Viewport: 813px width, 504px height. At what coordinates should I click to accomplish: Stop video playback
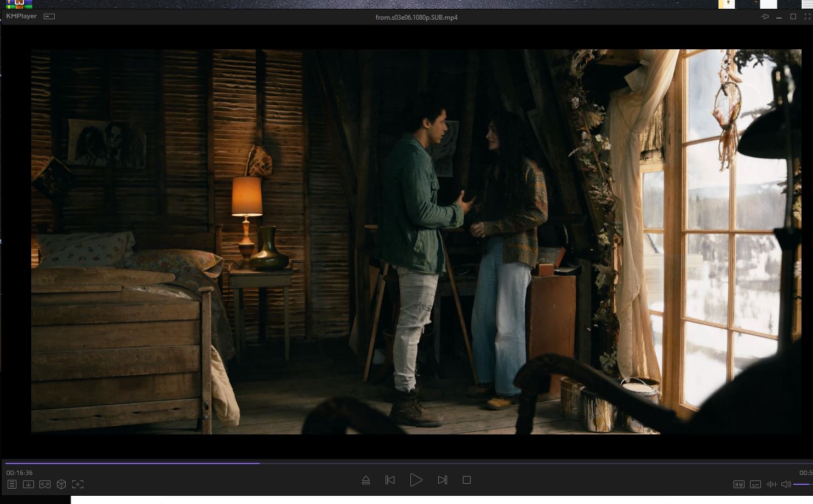pos(467,480)
